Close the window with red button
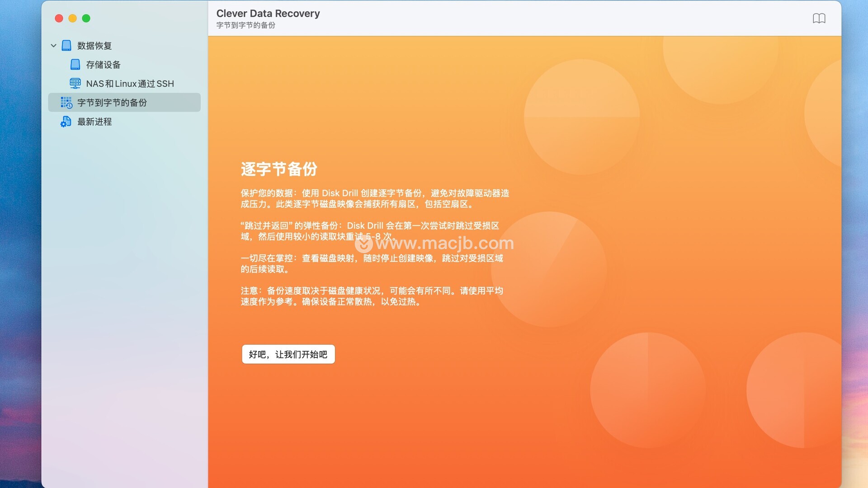Screen dimensions: 868x488 pyautogui.click(x=59, y=19)
